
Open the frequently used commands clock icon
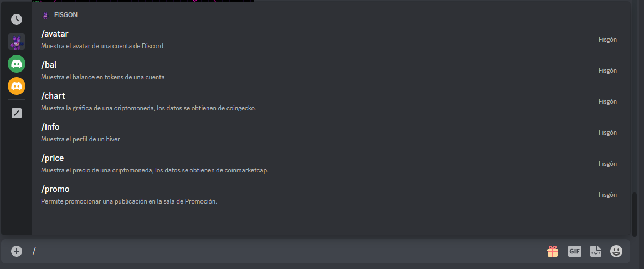(x=17, y=19)
